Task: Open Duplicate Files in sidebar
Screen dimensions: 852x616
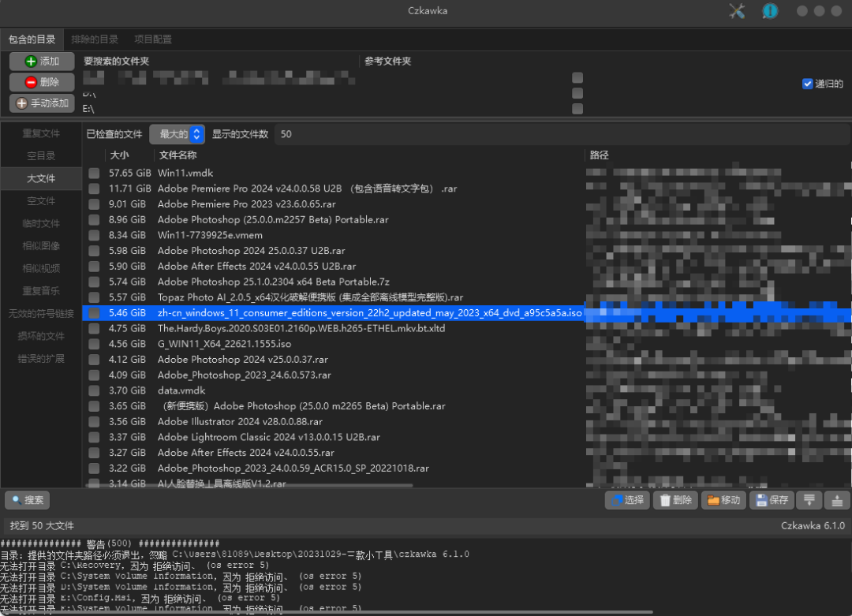Action: pyautogui.click(x=41, y=133)
